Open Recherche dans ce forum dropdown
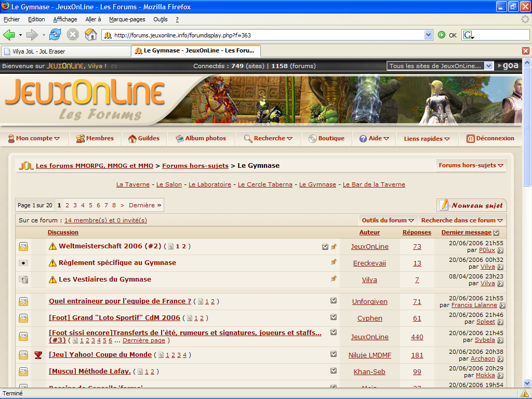 click(x=462, y=220)
